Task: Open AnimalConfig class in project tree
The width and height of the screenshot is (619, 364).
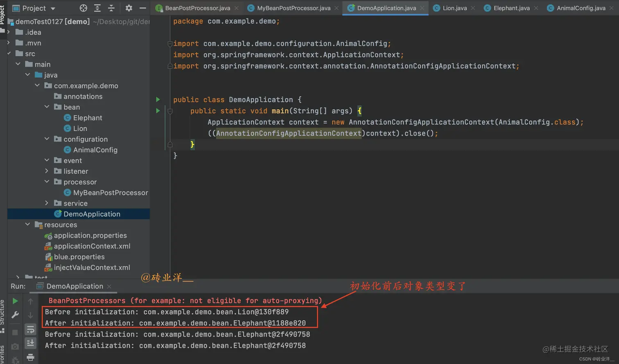Action: click(x=91, y=150)
